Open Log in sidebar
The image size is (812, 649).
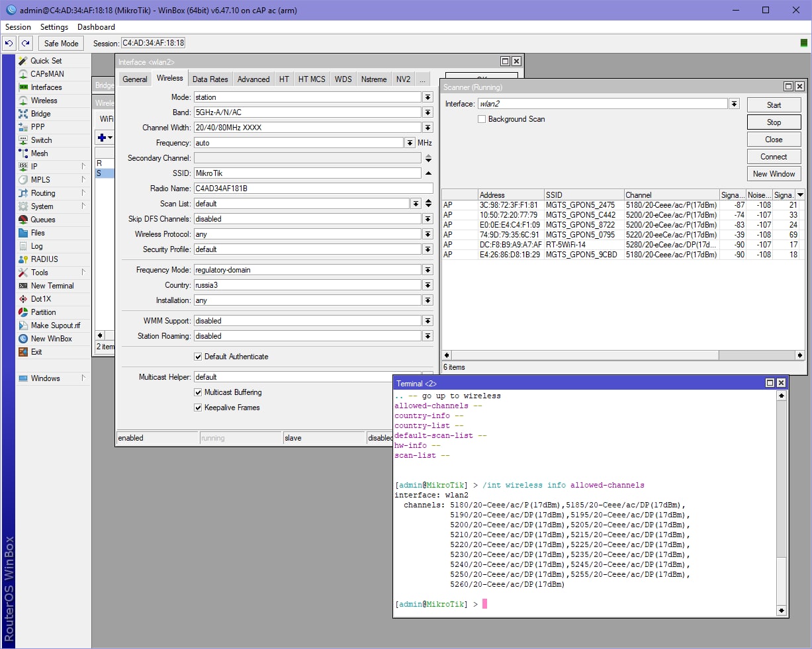click(x=36, y=245)
